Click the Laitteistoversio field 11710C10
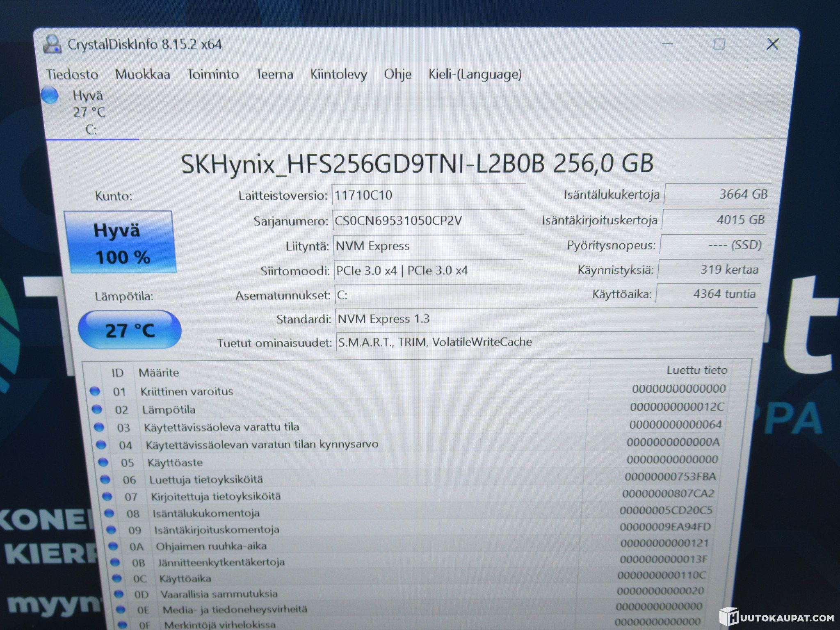 click(x=428, y=195)
